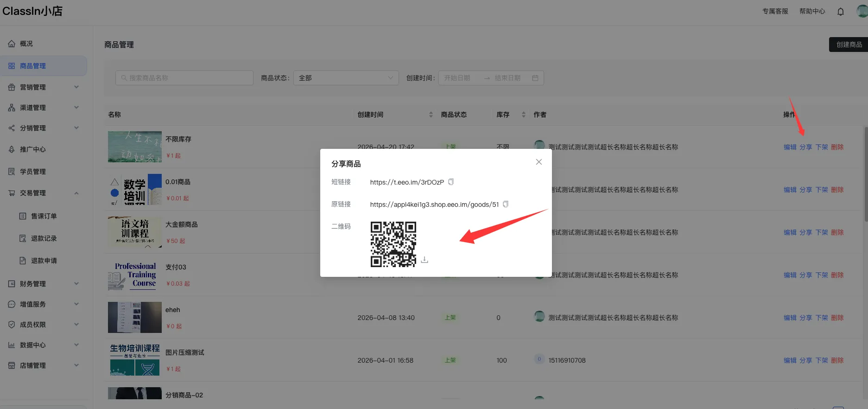
Task: Open the notification bell
Action: [x=841, y=12]
